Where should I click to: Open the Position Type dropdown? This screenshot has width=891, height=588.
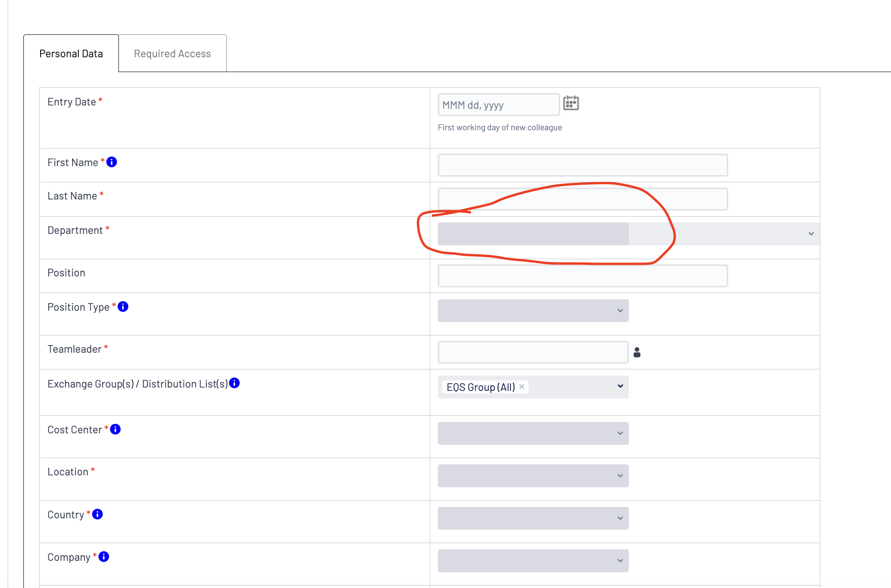click(x=533, y=311)
